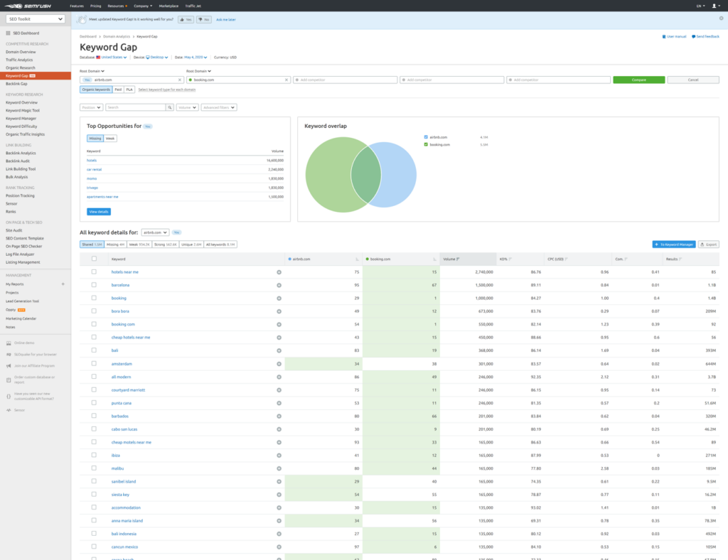The width and height of the screenshot is (728, 560).
Task: Click the keyword Search input field
Action: (x=136, y=107)
